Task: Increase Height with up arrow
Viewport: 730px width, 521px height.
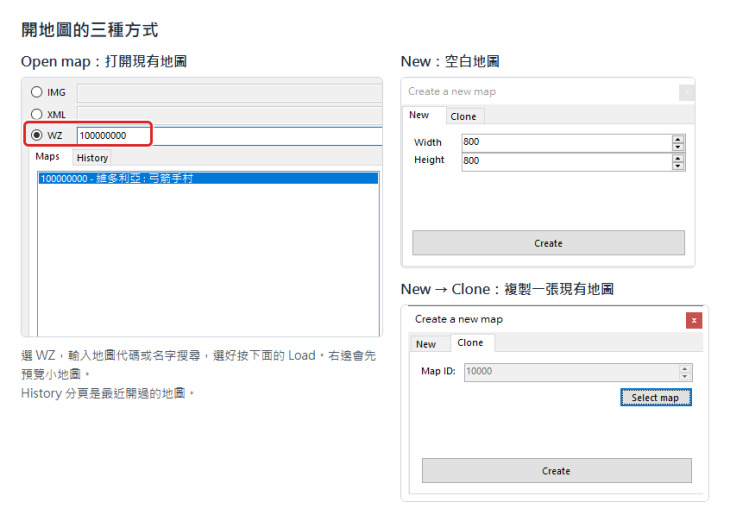Action: pos(678,158)
